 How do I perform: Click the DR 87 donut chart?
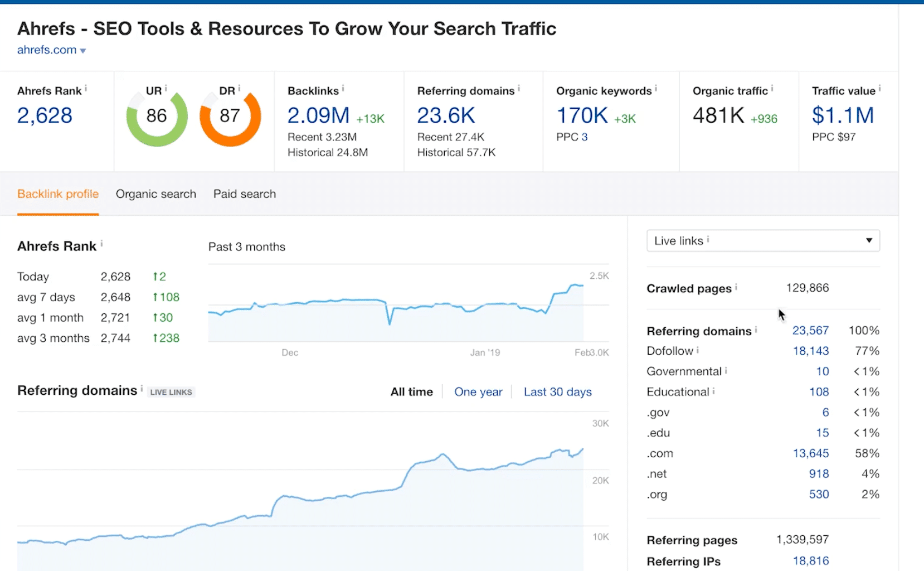pyautogui.click(x=230, y=117)
